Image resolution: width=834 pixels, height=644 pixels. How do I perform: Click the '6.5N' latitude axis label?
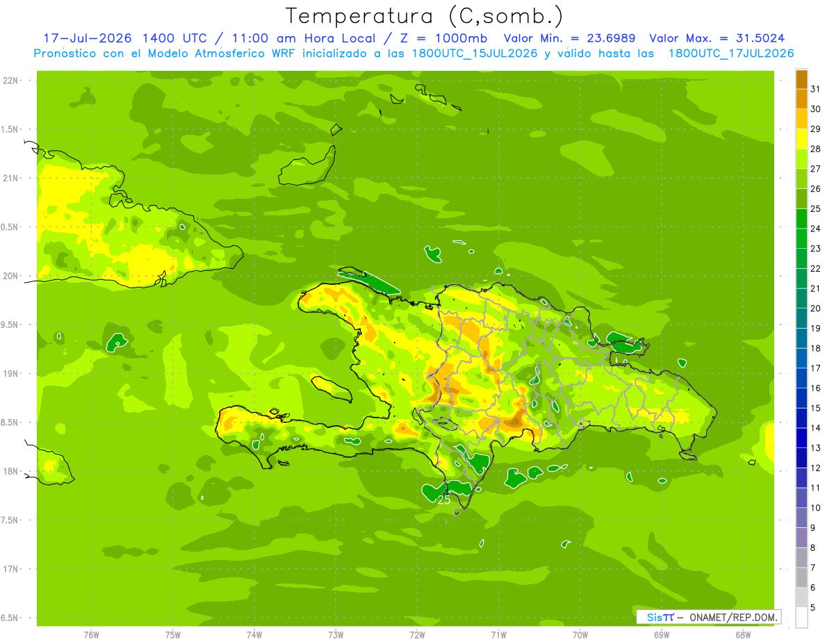10,618
